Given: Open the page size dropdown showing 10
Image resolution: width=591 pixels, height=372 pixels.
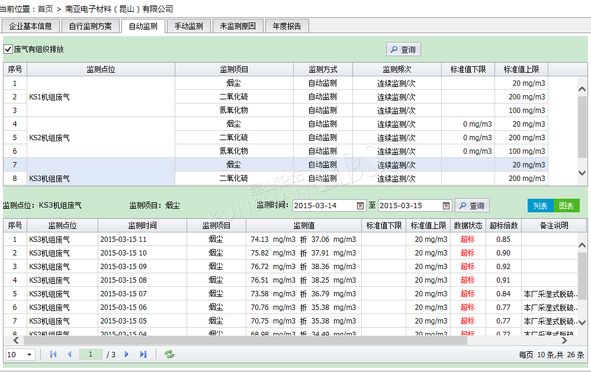Looking at the screenshot, I should [20, 354].
